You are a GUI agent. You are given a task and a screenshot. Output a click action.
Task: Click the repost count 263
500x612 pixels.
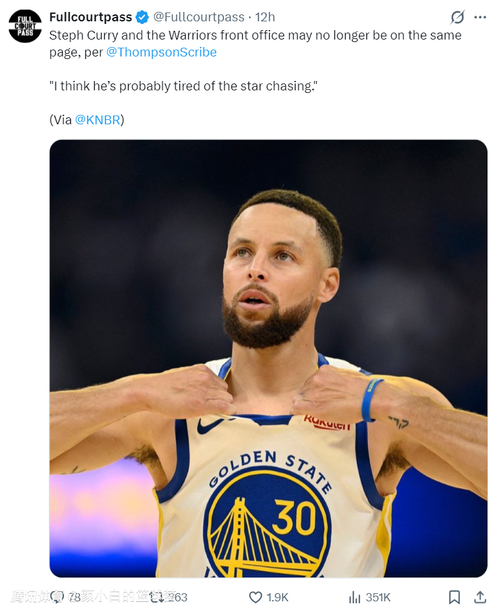pyautogui.click(x=178, y=598)
